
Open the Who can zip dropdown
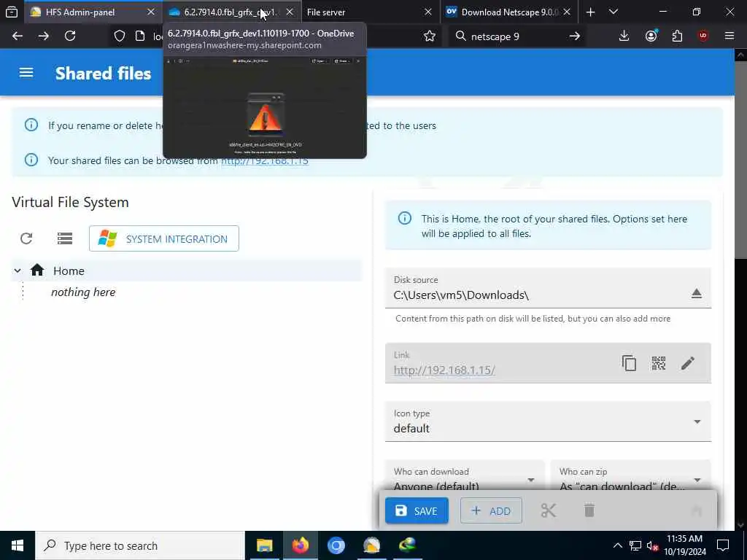(630, 476)
